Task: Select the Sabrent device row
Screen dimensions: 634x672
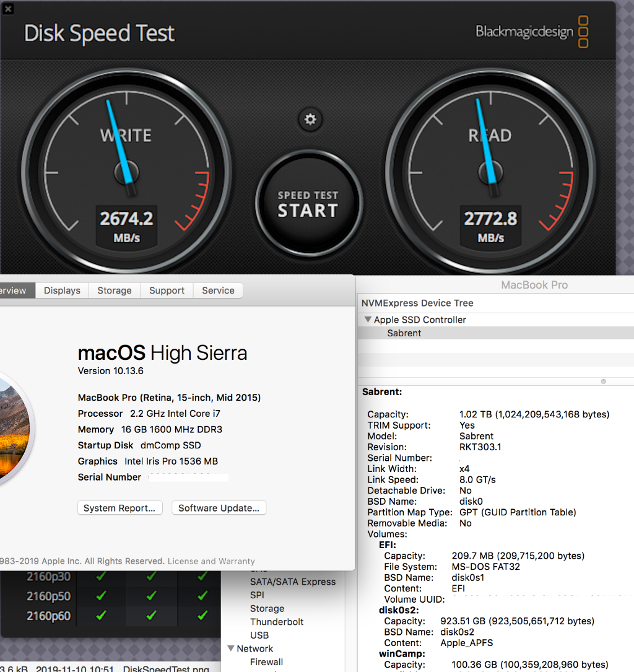Action: (404, 333)
